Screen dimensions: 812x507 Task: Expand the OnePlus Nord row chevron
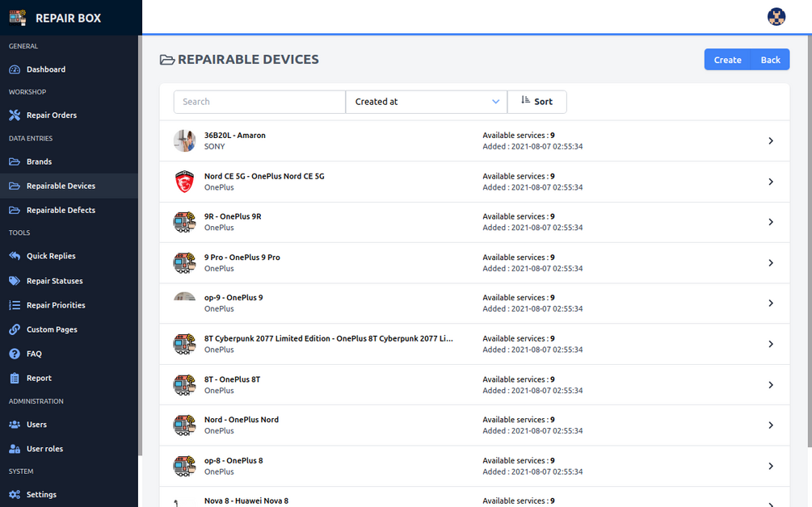click(771, 425)
